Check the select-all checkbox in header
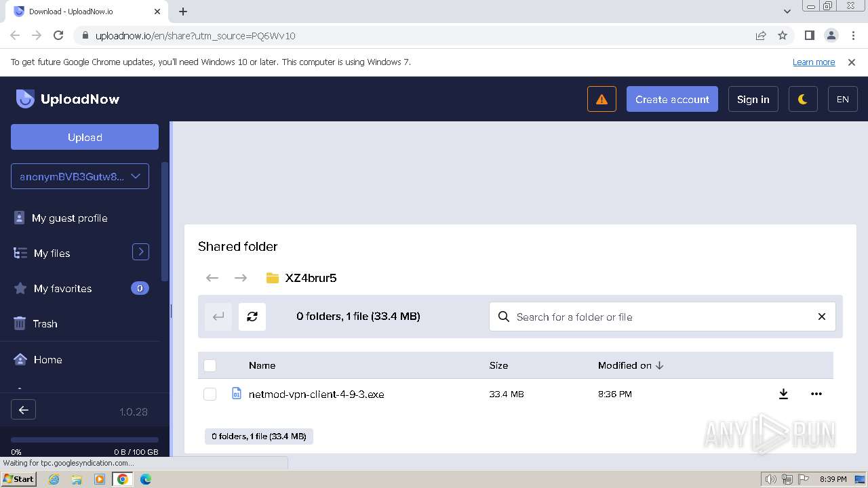868x488 pixels. [x=210, y=366]
